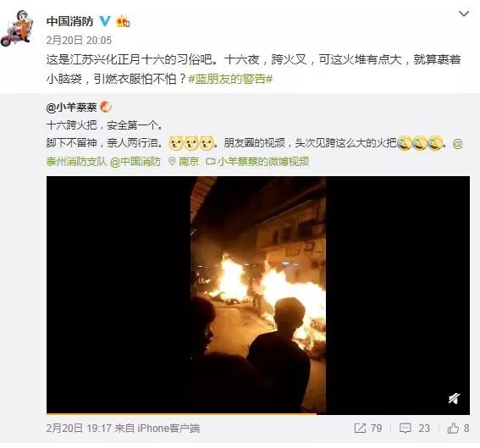Click the orange badge beside 小羊蔡蔡
This screenshot has height=448, width=480.
coord(106,107)
